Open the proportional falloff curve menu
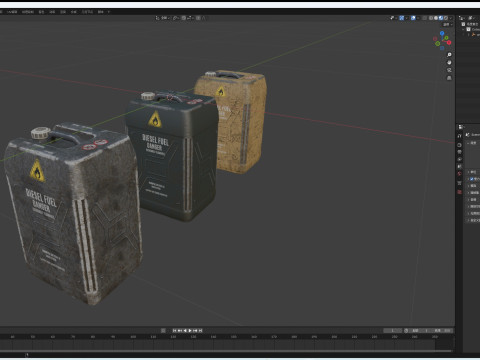Viewport: 480px width, 360px height. [x=204, y=18]
